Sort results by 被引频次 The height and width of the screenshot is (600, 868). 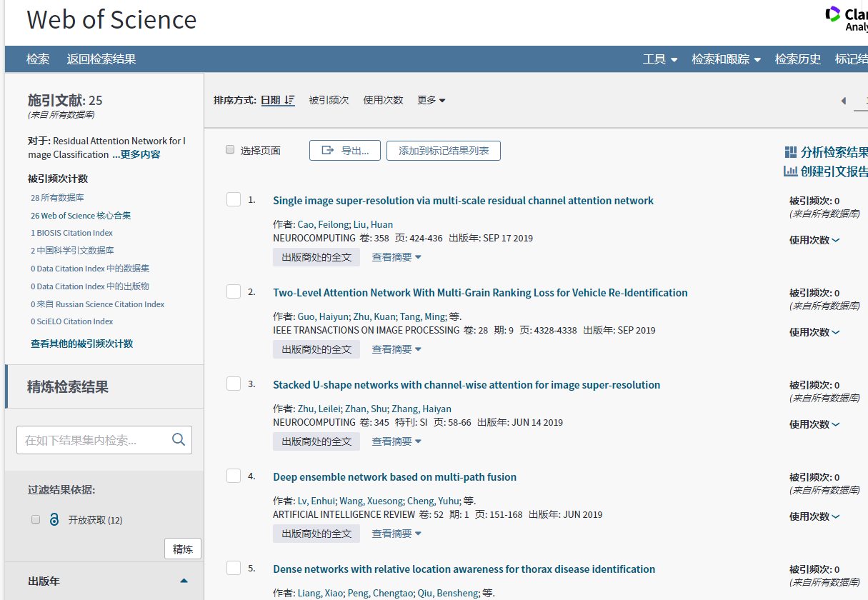click(329, 100)
